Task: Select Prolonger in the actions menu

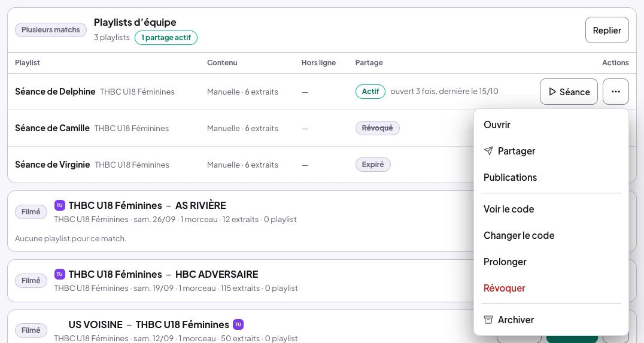Action: click(551, 262)
